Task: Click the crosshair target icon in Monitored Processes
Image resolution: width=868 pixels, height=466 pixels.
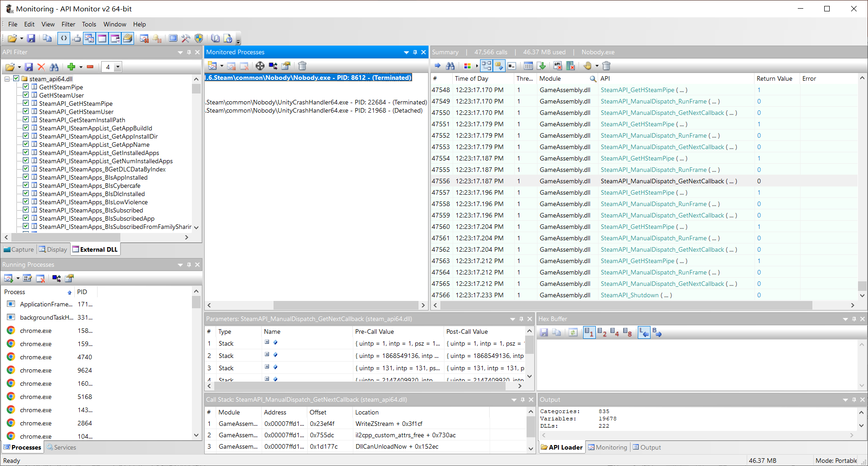Action: (x=260, y=66)
